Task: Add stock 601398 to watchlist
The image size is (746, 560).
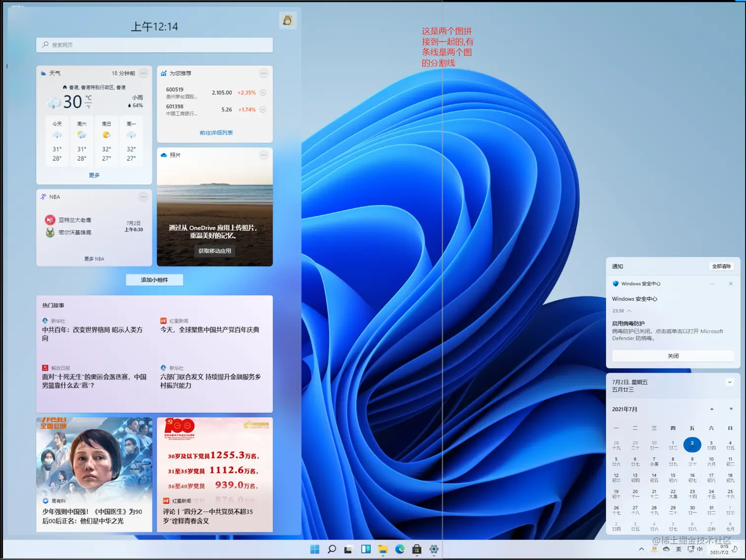Action: 263,109
